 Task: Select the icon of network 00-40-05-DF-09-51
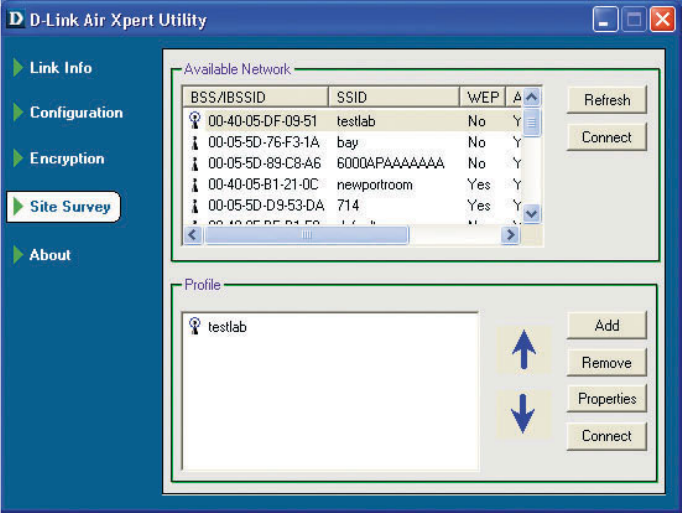point(194,121)
